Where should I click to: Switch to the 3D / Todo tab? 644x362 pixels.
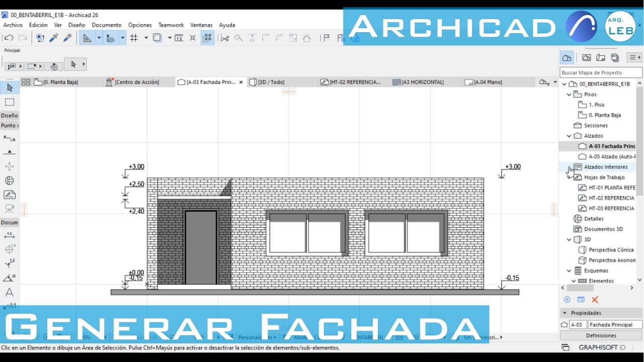(283, 82)
